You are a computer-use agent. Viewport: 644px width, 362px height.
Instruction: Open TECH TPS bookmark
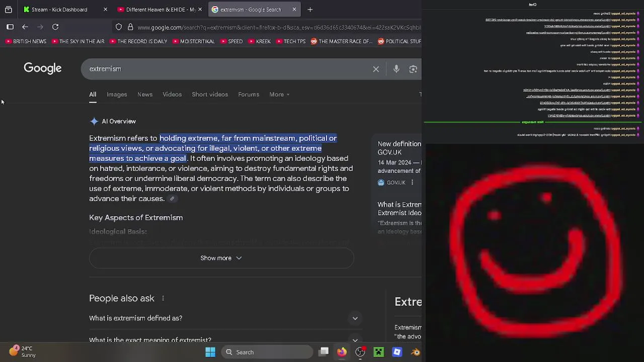coord(290,41)
